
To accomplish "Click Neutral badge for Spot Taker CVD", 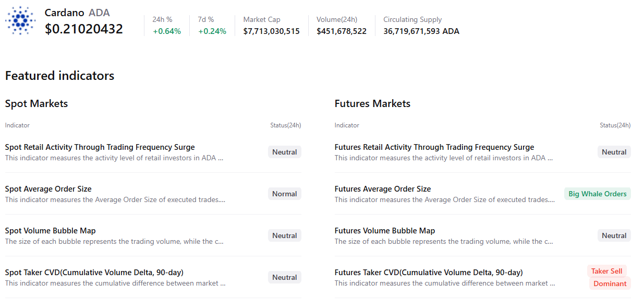I will (285, 277).
